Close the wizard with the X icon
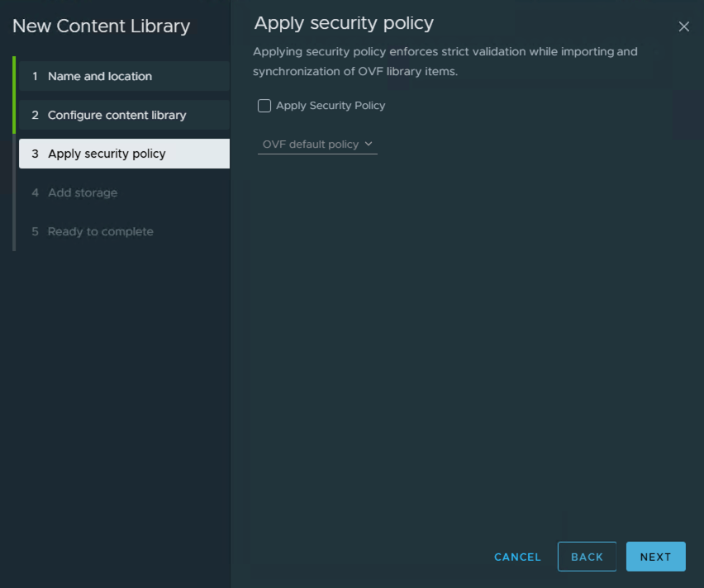This screenshot has width=704, height=588. 683,26
